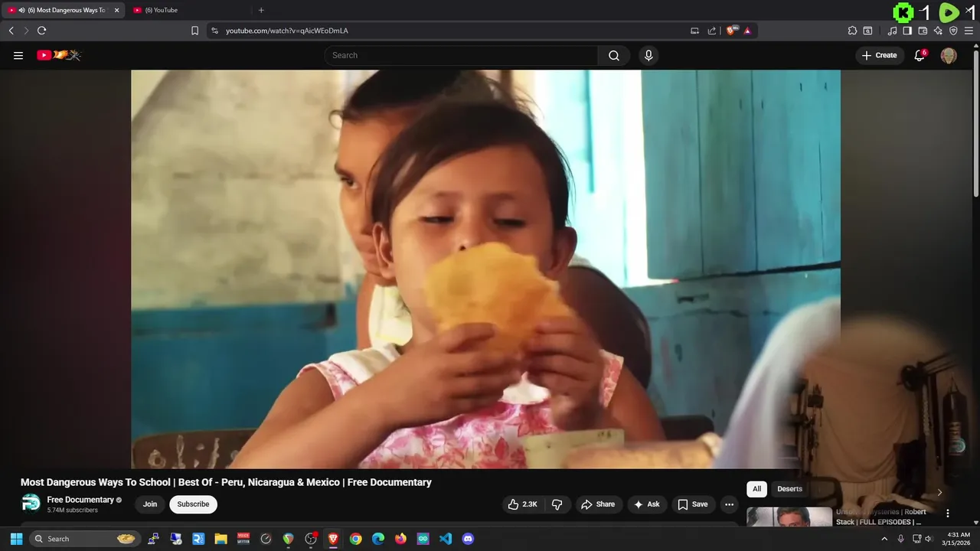Click the video title text
The height and width of the screenshot is (551, 980).
(226, 482)
